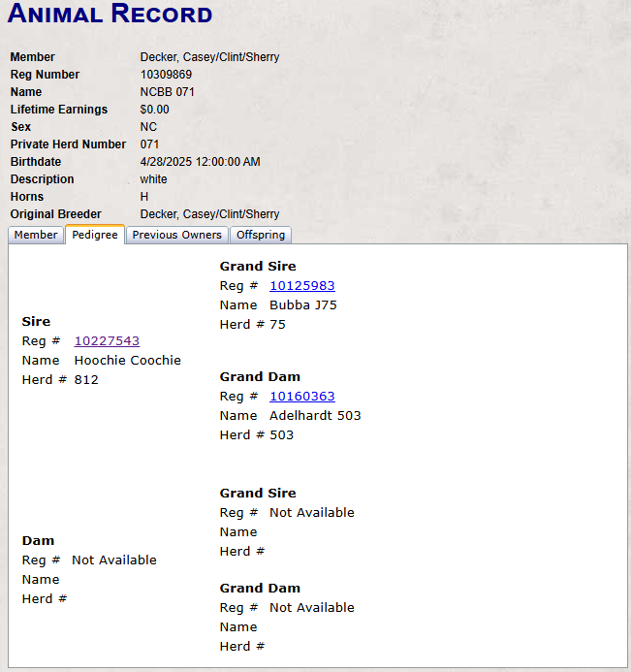
Task: Switch to the Member tab
Action: pos(36,235)
